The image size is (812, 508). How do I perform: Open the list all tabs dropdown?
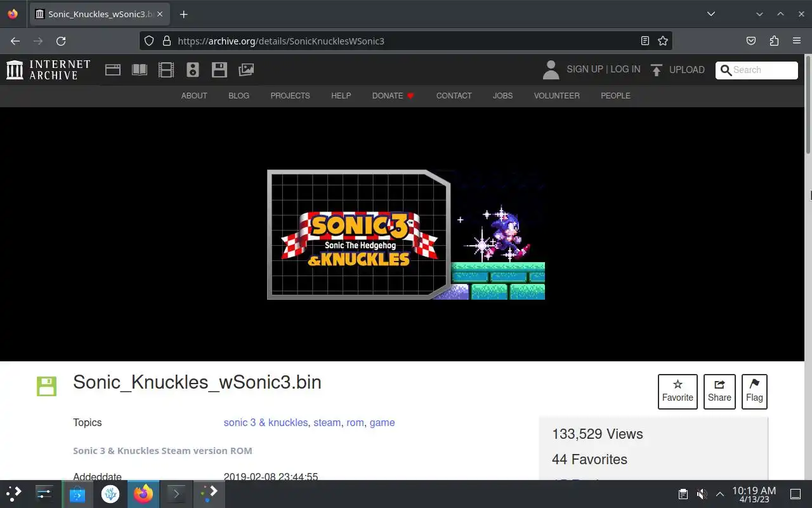(x=711, y=14)
